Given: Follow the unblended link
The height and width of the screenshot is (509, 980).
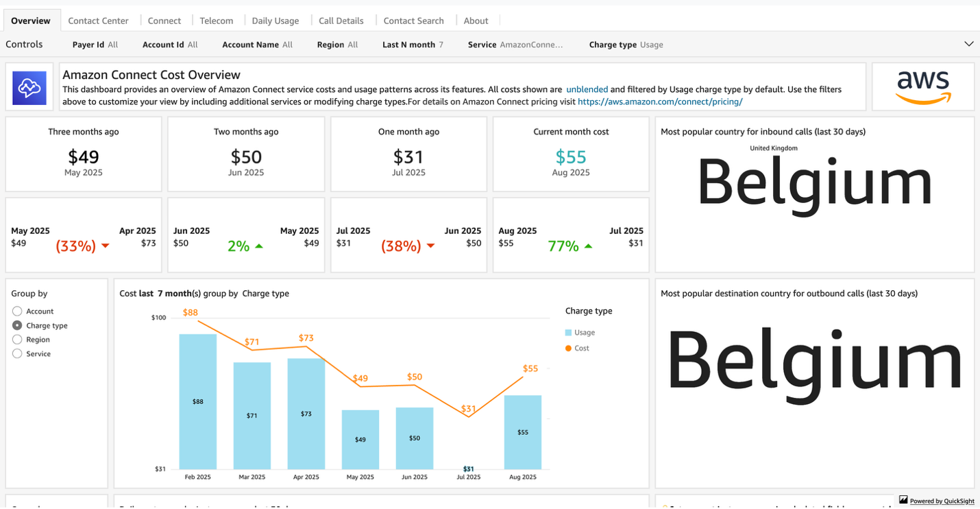Looking at the screenshot, I should point(587,89).
